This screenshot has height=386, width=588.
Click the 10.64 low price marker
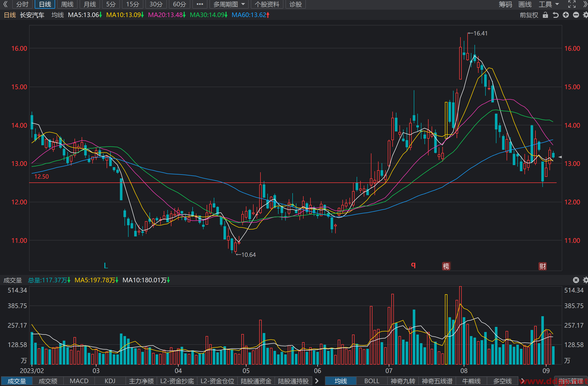pyautogui.click(x=246, y=255)
